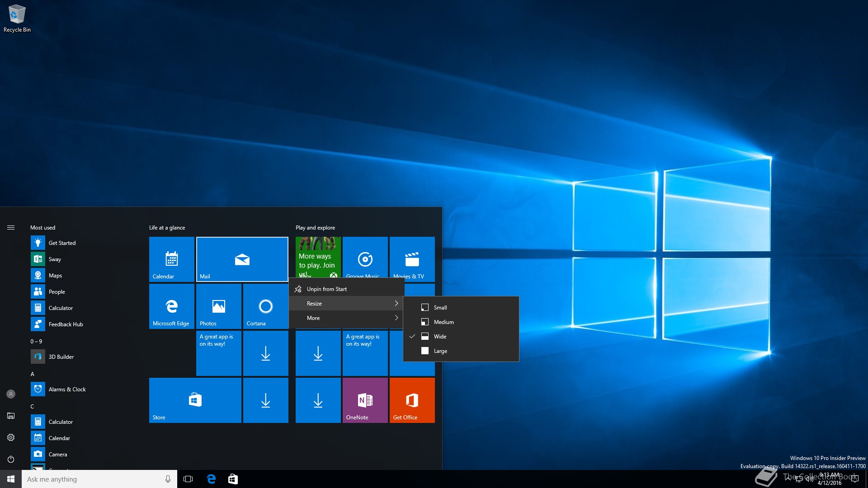Open the Get Office tile
Screen dimensions: 868x488
click(412, 400)
